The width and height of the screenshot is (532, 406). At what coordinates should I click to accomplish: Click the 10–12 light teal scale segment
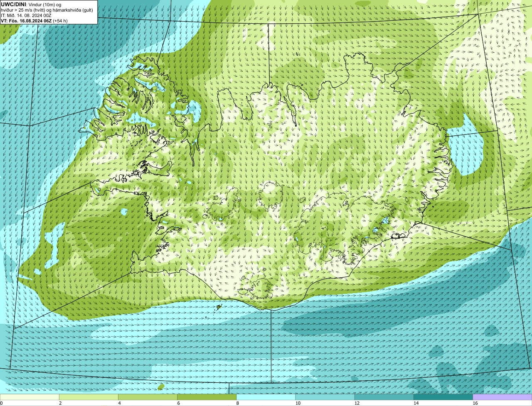tap(325, 397)
